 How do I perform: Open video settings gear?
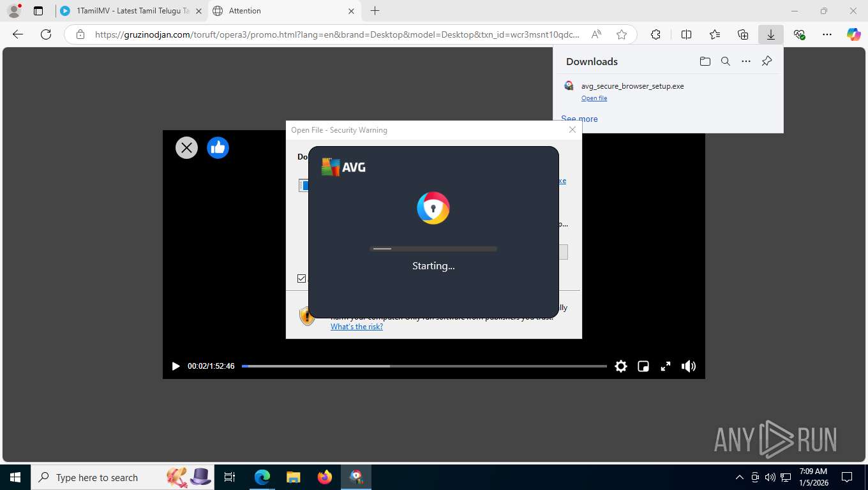tap(621, 366)
